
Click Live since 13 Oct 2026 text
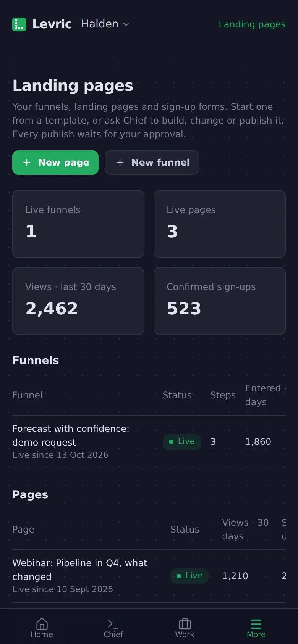coord(60,455)
